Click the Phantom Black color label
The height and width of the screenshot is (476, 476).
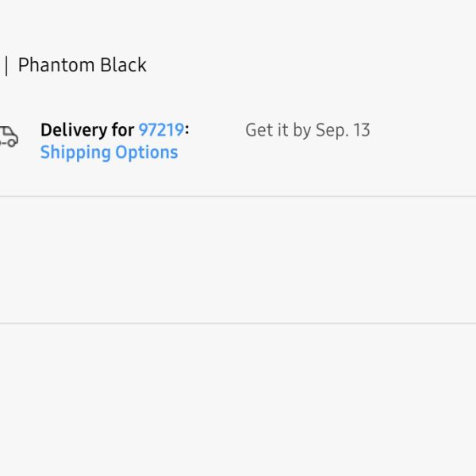pyautogui.click(x=82, y=65)
